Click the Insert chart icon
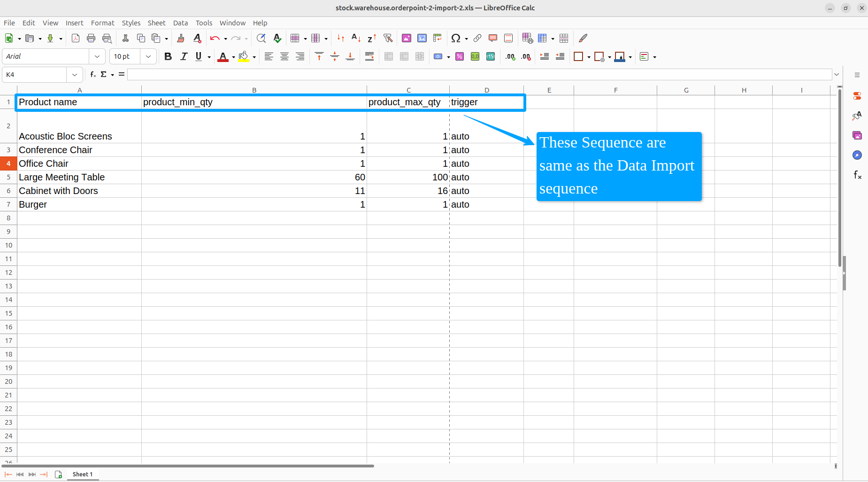The width and height of the screenshot is (868, 482). tap(422, 39)
